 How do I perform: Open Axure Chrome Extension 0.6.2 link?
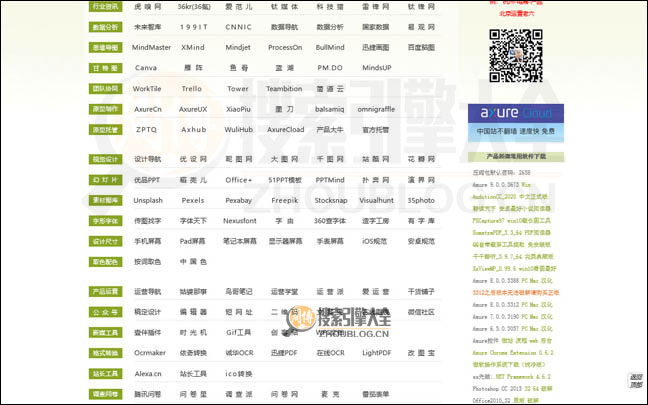click(513, 353)
